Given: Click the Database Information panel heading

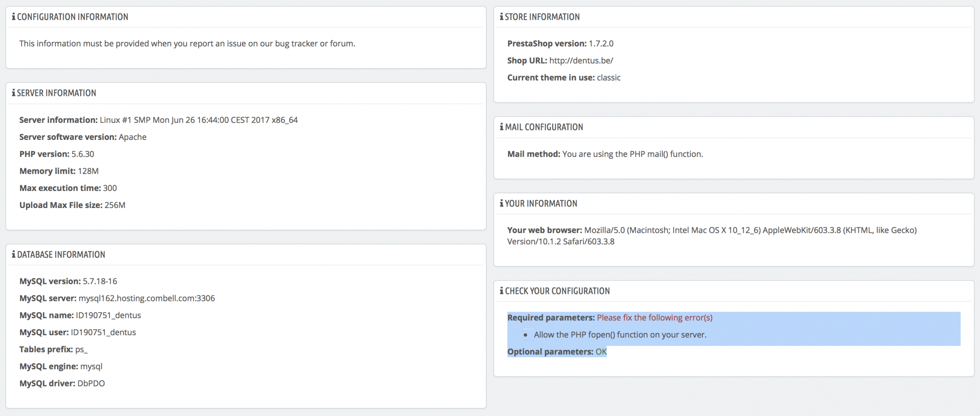Looking at the screenshot, I should coord(61,254).
